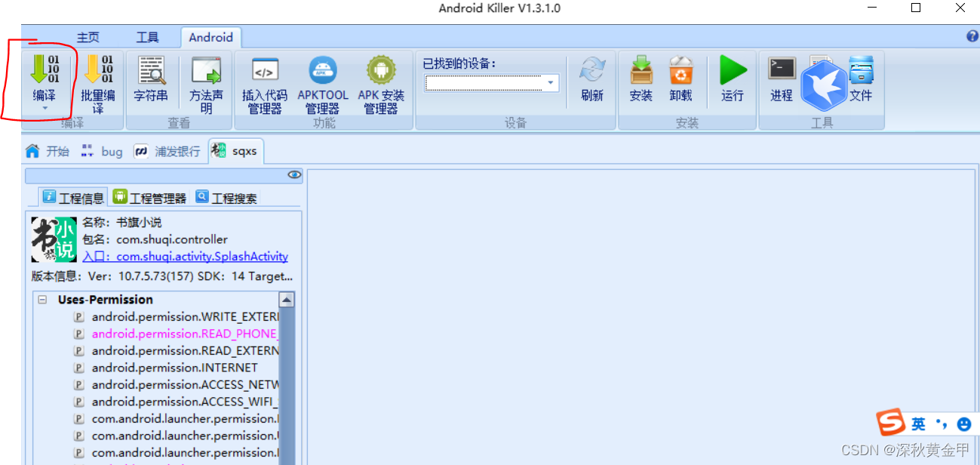Viewport: 980px width, 465px height.
Task: Select the sqxs project tab
Action: click(235, 151)
